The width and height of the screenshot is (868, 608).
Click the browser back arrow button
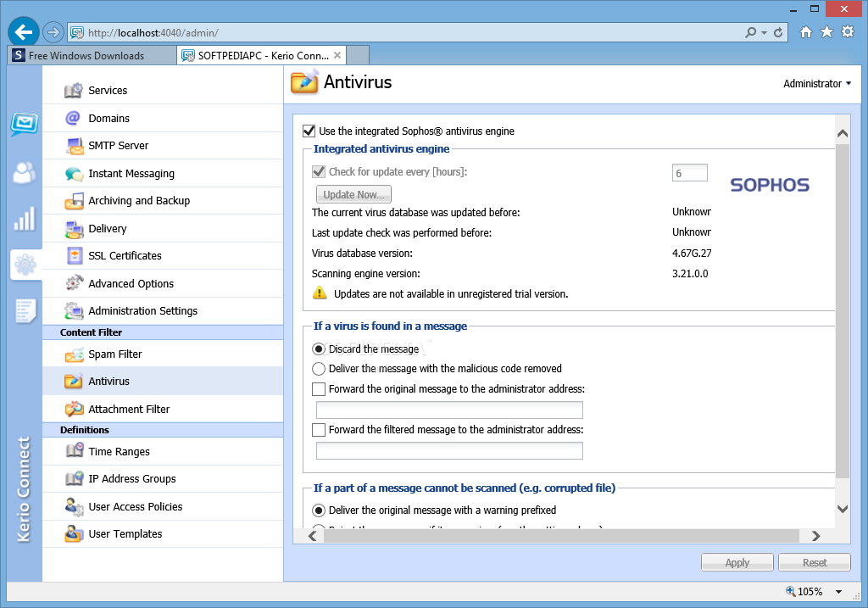(x=23, y=32)
